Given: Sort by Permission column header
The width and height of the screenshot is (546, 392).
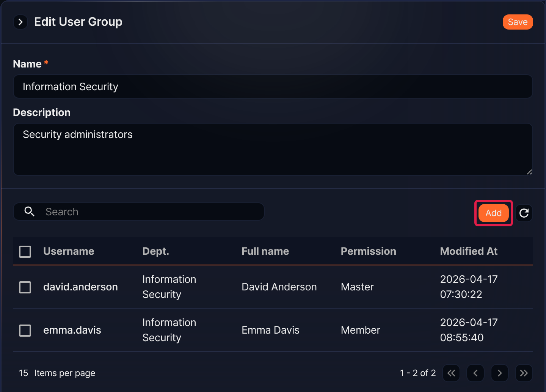Looking at the screenshot, I should point(368,251).
